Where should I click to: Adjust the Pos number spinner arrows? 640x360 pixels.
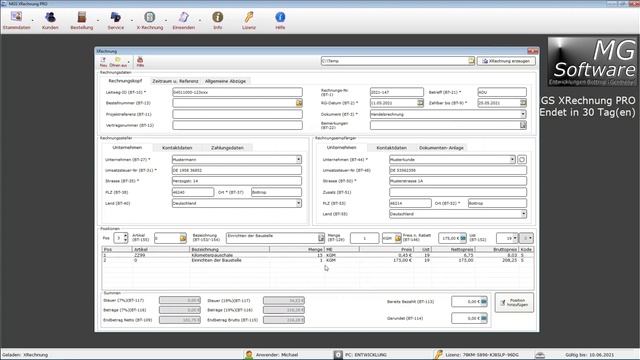click(x=125, y=238)
